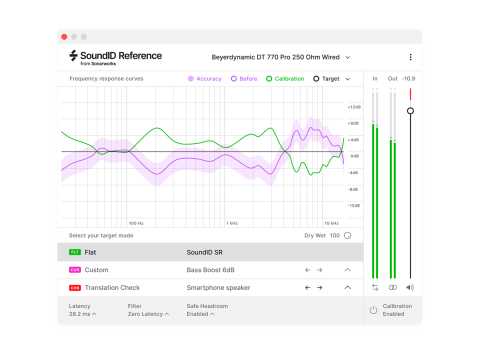The width and height of the screenshot is (480, 360).
Task: Go to next Translation Check preset
Action: [x=320, y=287]
